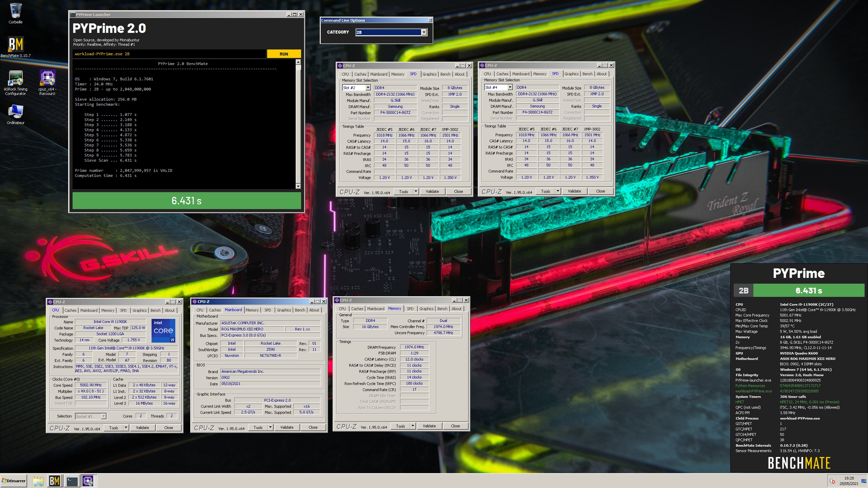Open the disabled Socket #1 selection dropdown

click(x=103, y=416)
